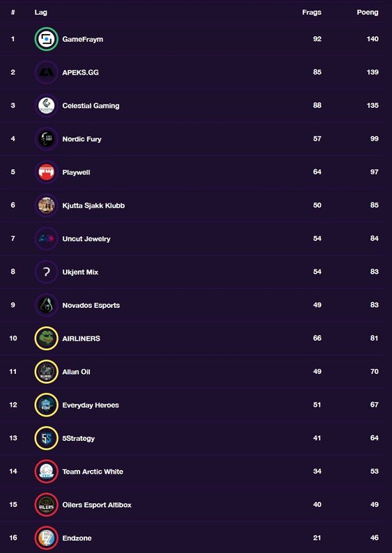392x553 pixels.
Task: Sort by the Frags column header
Action: (x=312, y=13)
